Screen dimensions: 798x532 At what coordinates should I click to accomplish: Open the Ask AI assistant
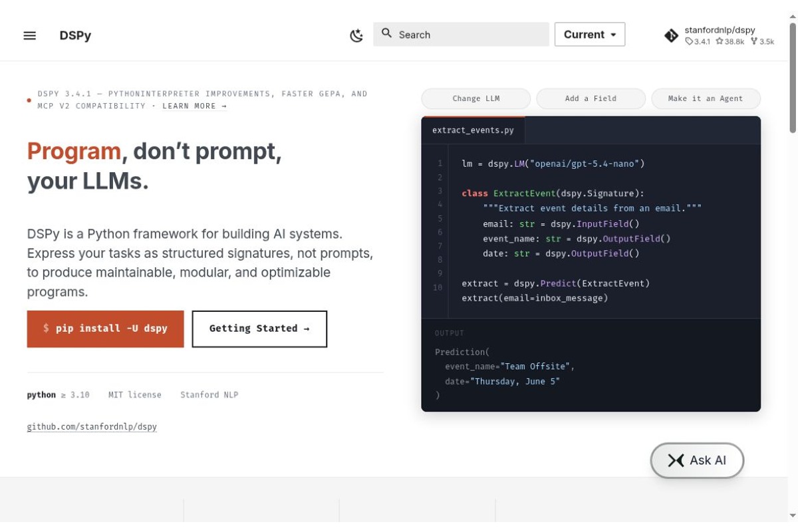click(x=697, y=460)
